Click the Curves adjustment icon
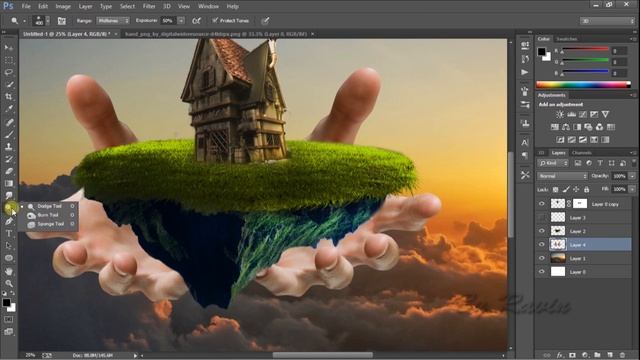 tap(583, 115)
